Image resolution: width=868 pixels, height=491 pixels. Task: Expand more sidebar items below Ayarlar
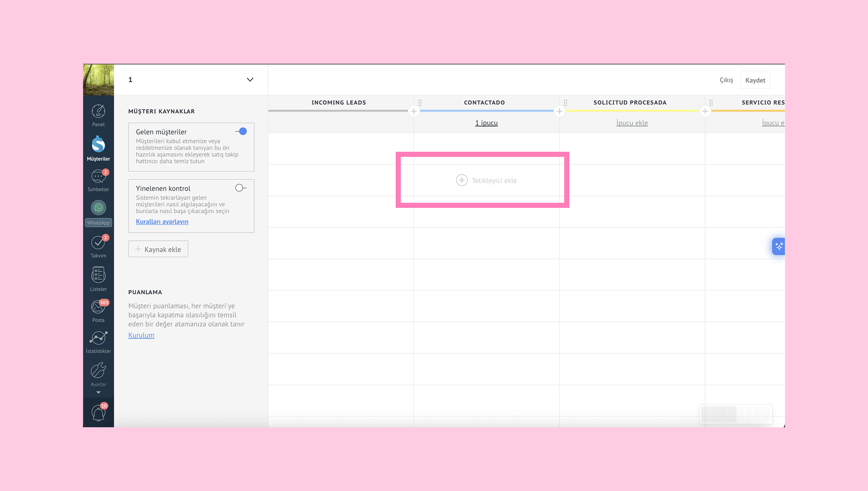click(x=98, y=392)
